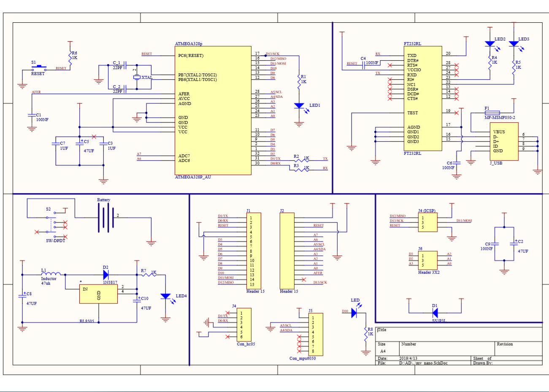Image resolution: width=549 pixels, height=392 pixels.
Task: Select capacitor C6 100NF symbol
Action: pyautogui.click(x=457, y=163)
